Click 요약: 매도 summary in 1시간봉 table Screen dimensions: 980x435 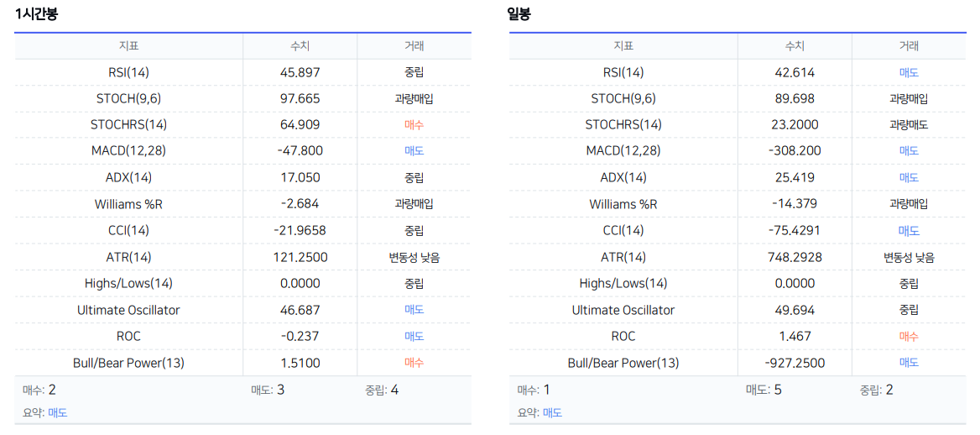(x=44, y=413)
